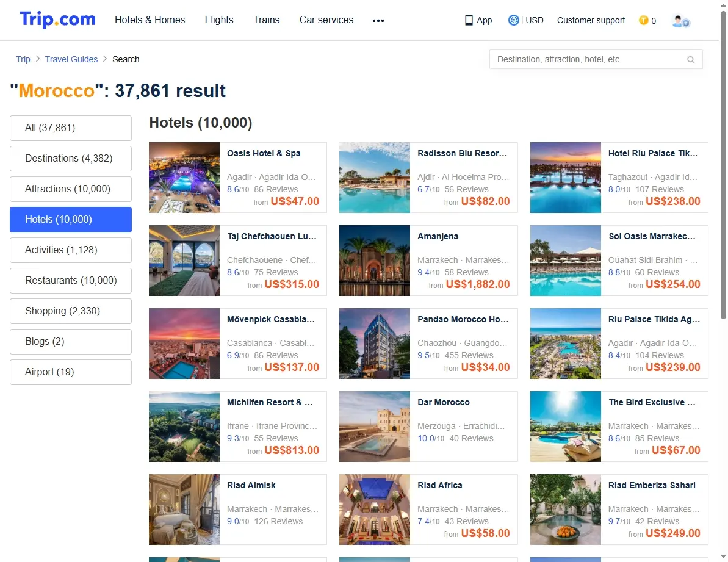Open Hotels & Homes menu
Screen dimensions: 728x562
pyautogui.click(x=150, y=20)
